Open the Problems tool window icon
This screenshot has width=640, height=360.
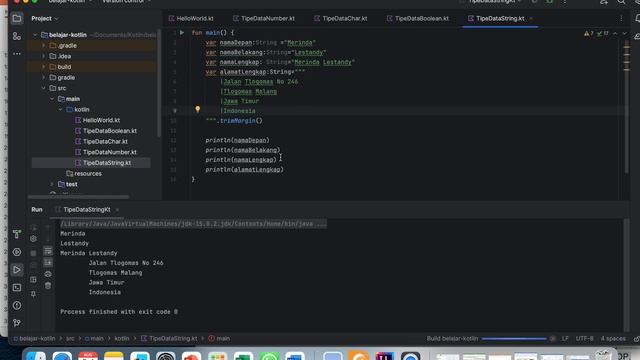[17, 305]
